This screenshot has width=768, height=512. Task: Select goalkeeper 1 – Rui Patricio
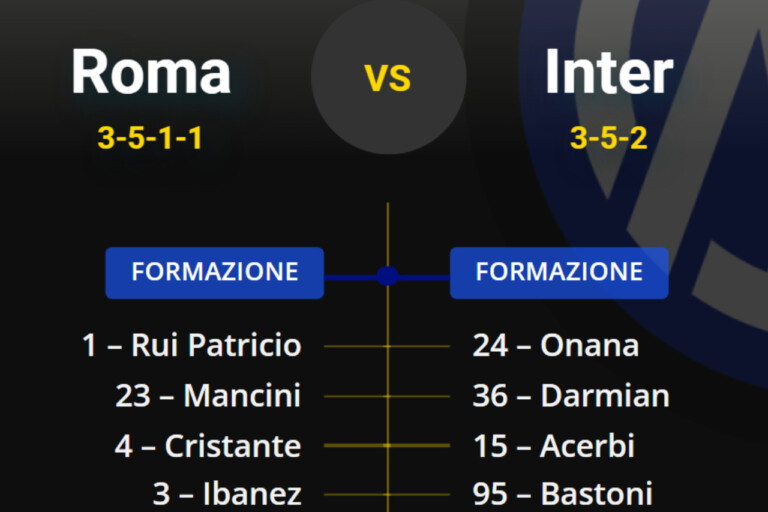191,346
